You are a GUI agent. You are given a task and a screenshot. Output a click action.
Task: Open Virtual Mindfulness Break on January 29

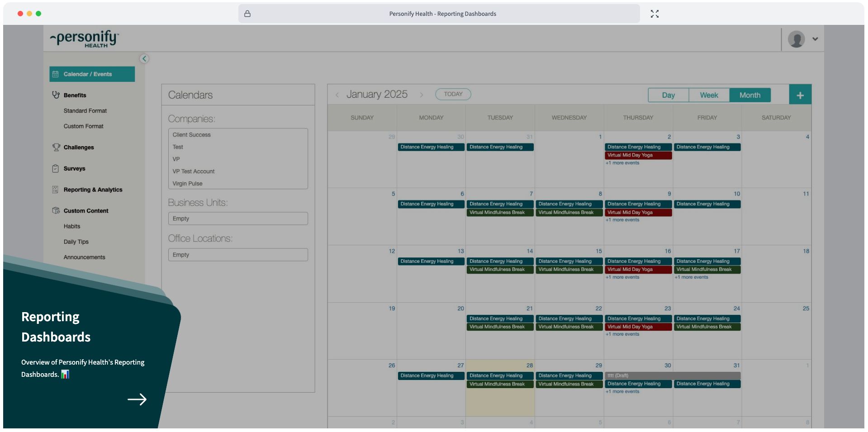point(569,384)
